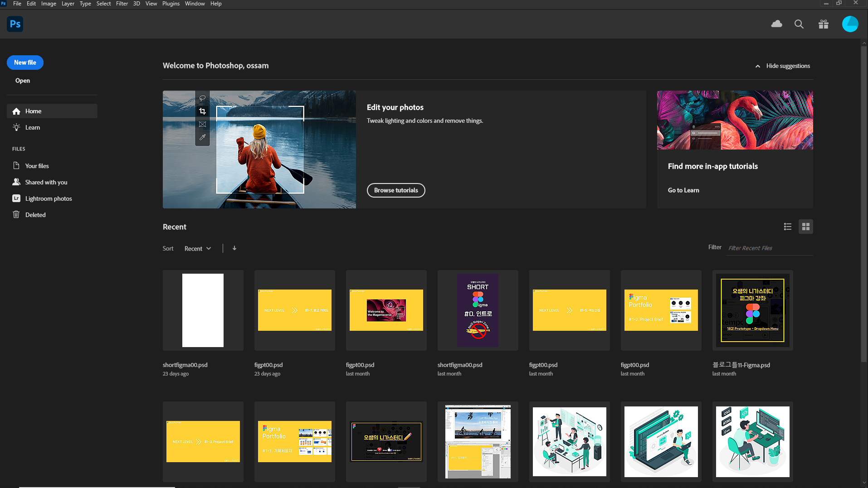Click the Filter Recent Files input field
Viewport: 868px width, 488px height.
(x=769, y=248)
